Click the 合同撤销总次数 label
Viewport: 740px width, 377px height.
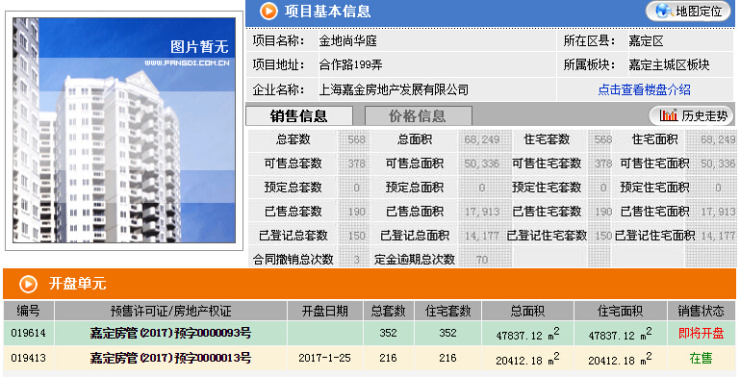click(293, 260)
